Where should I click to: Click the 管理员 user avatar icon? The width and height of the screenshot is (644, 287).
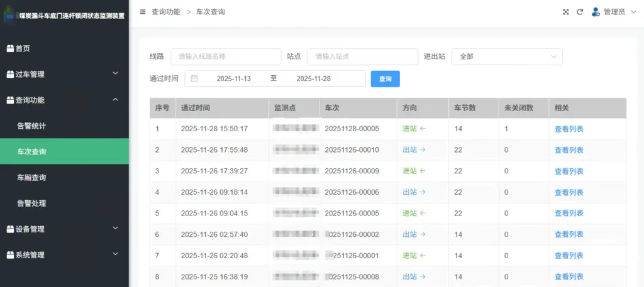click(596, 11)
